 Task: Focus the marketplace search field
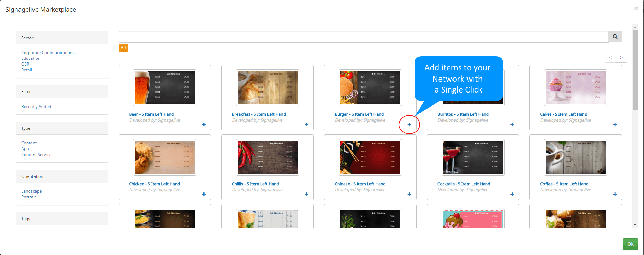364,37
